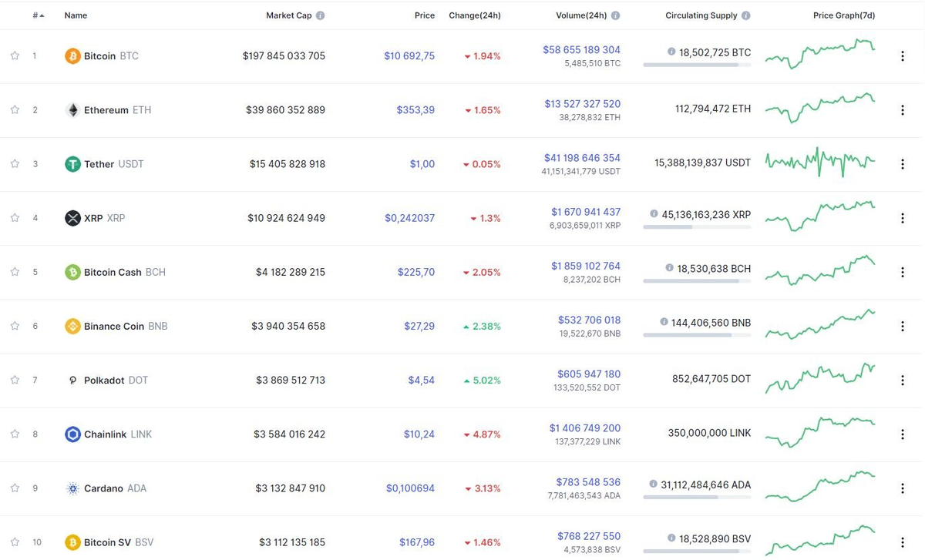Open the three-dot menu for Ethereum
The height and width of the screenshot is (560, 925).
903,110
